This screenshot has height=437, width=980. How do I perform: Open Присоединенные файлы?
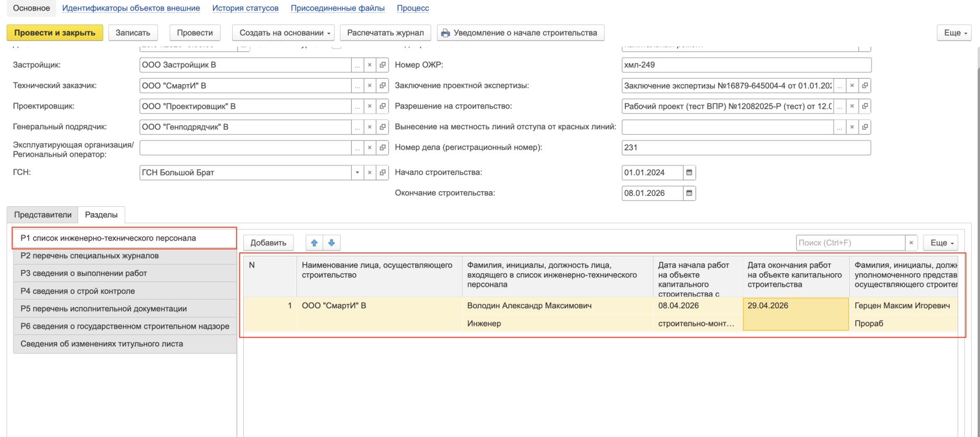pos(338,8)
